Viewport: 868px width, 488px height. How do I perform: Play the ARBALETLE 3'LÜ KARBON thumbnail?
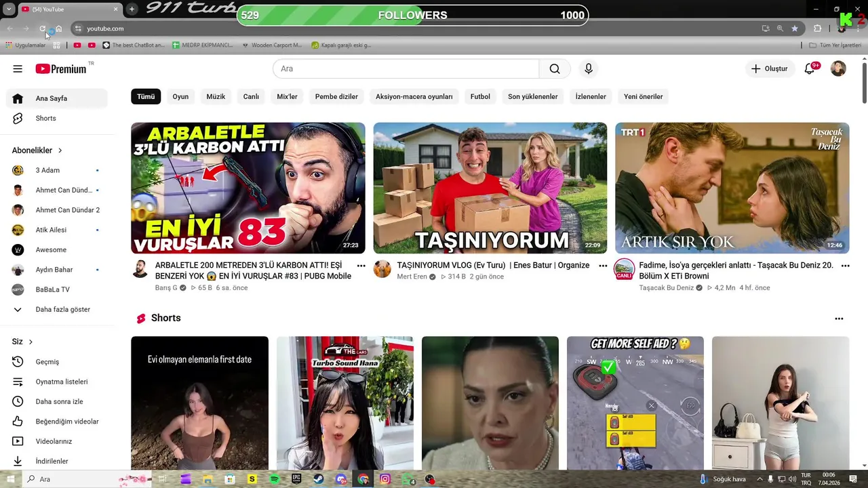click(248, 188)
